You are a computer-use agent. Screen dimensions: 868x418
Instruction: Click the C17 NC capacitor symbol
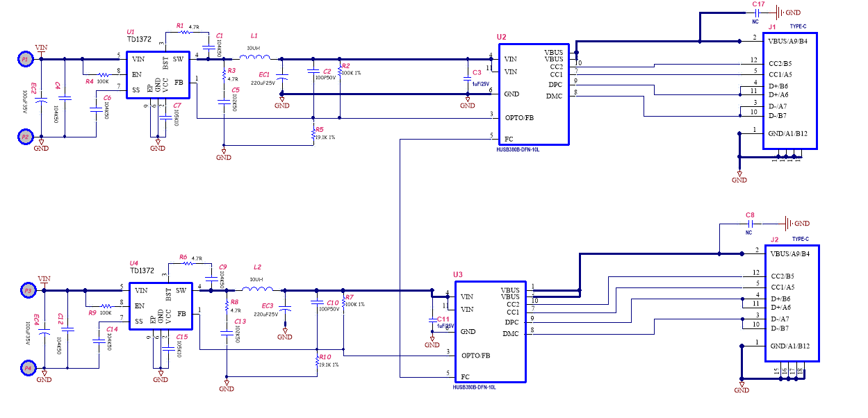758,12
